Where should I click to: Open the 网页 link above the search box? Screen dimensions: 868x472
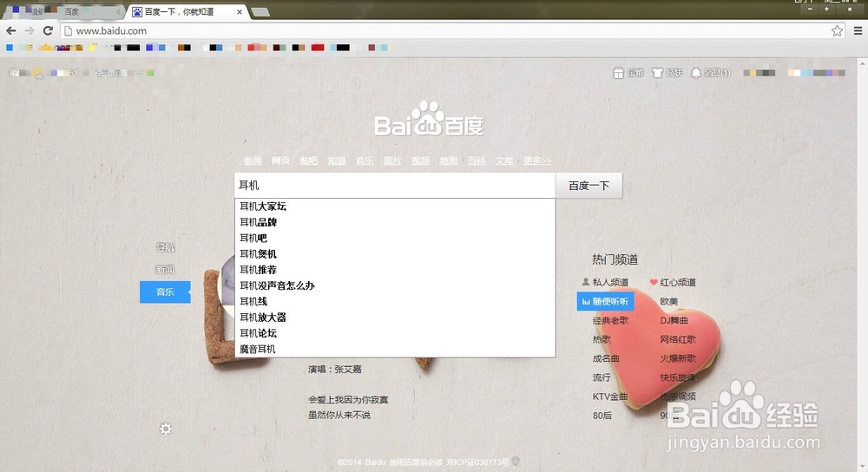tap(280, 161)
